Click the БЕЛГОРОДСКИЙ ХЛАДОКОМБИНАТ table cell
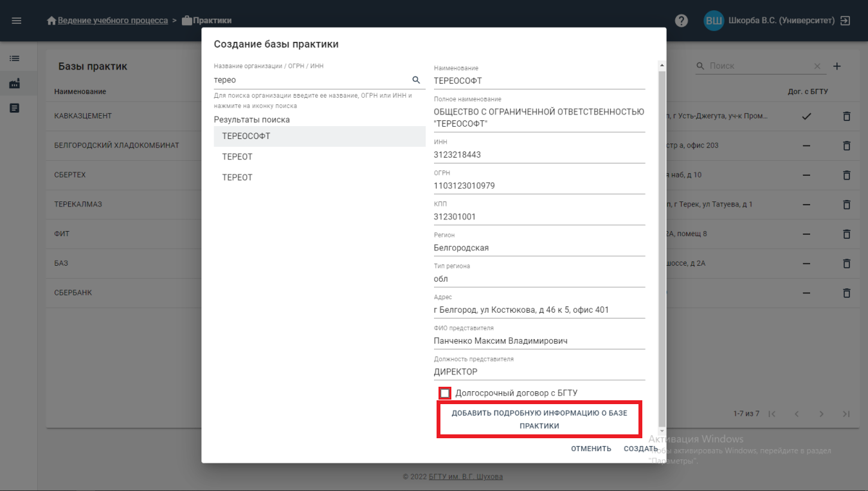 coord(116,145)
